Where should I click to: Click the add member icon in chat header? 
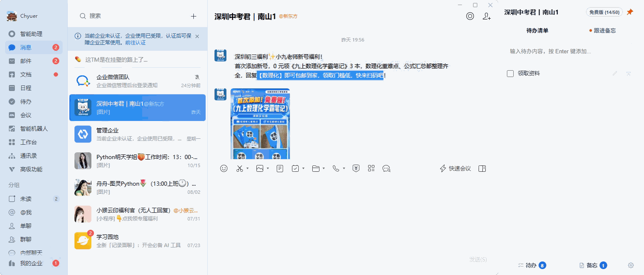(487, 16)
